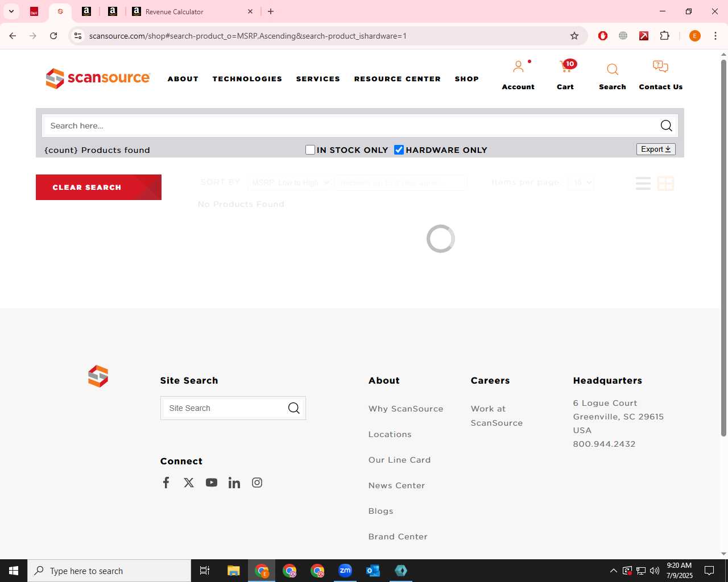Open ScanSource X profile
This screenshot has width=728, height=582.
coord(189,483)
